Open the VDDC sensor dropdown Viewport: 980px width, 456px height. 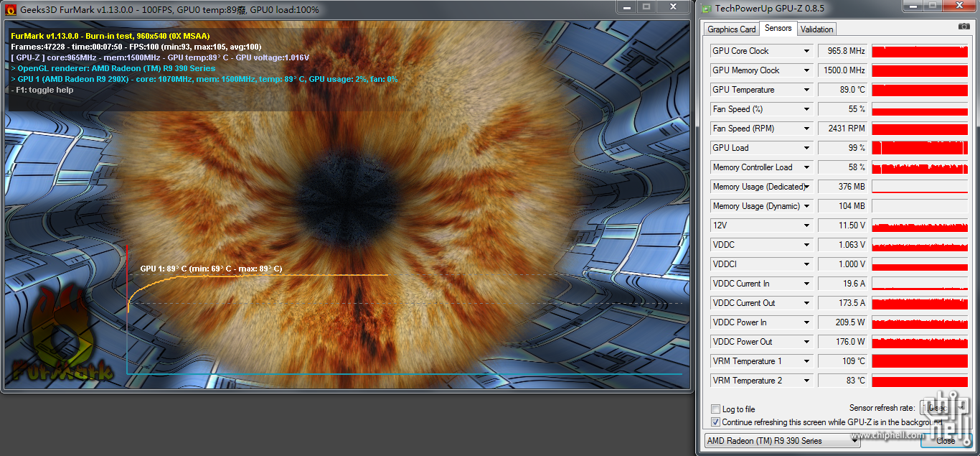[806, 245]
